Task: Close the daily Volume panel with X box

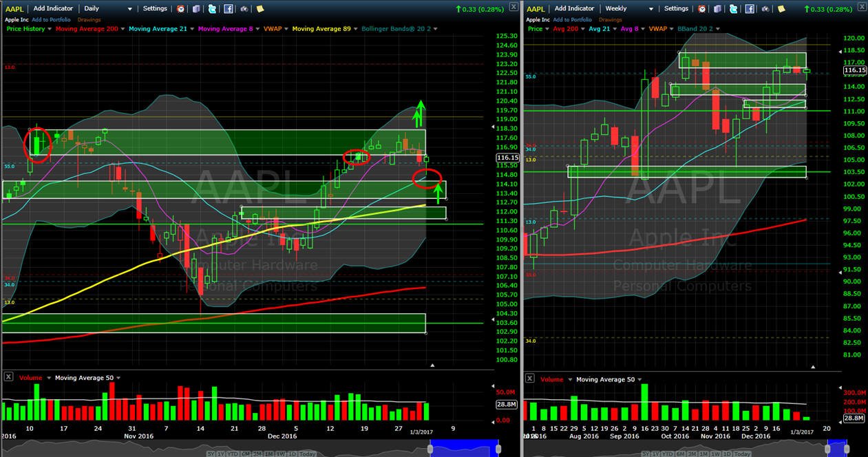Action: pos(8,376)
